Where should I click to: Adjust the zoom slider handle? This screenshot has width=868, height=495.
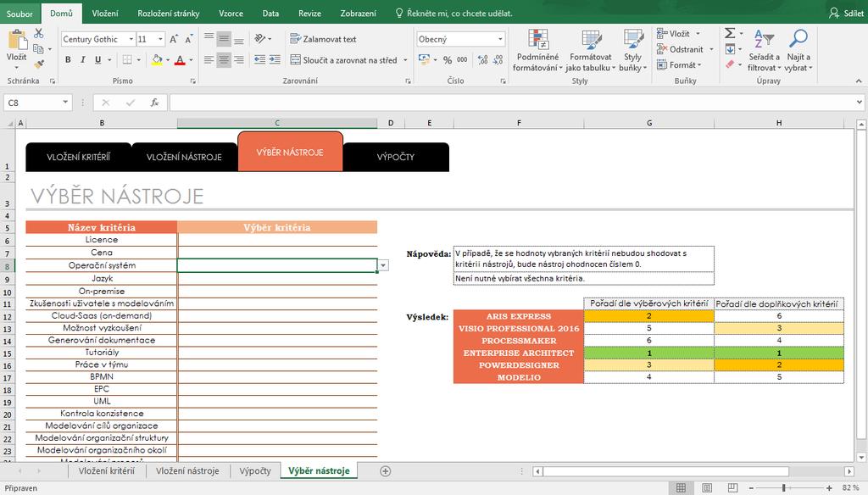pyautogui.click(x=784, y=488)
